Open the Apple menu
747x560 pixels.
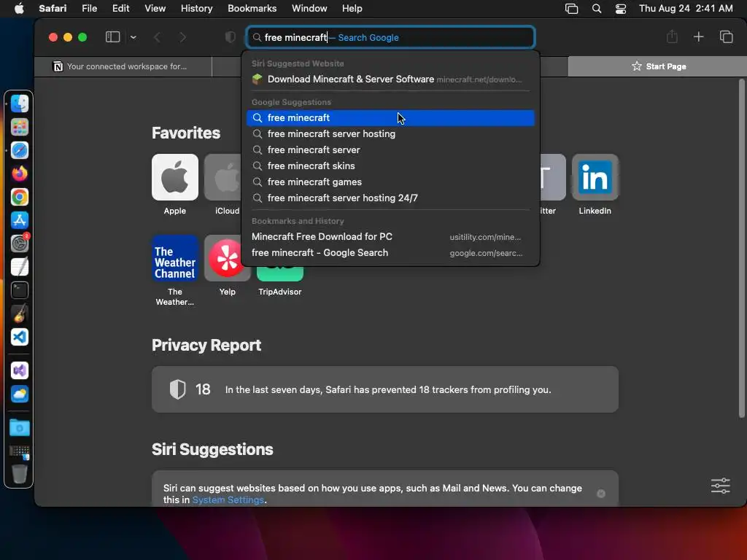pos(19,8)
